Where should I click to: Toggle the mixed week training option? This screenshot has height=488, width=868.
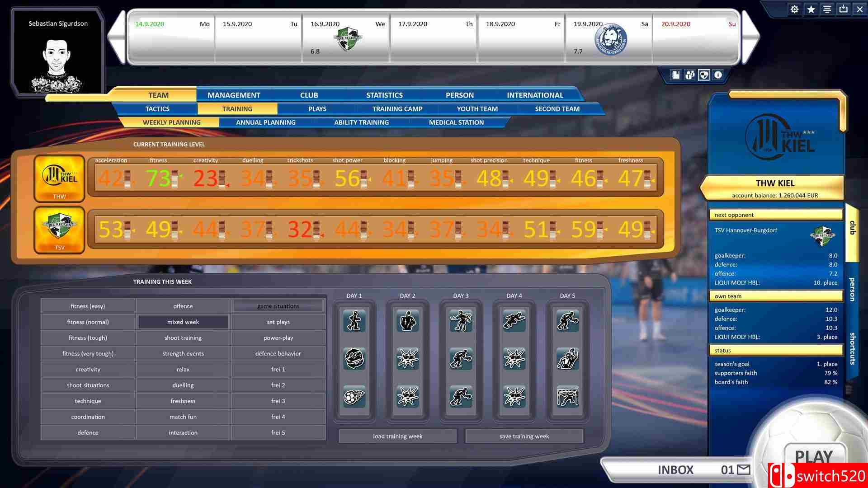click(x=182, y=322)
